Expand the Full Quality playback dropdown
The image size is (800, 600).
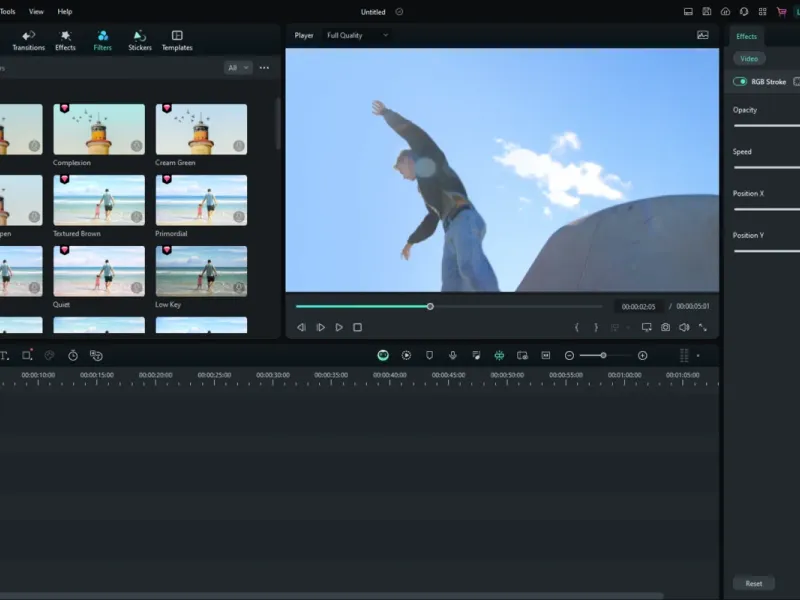point(357,35)
